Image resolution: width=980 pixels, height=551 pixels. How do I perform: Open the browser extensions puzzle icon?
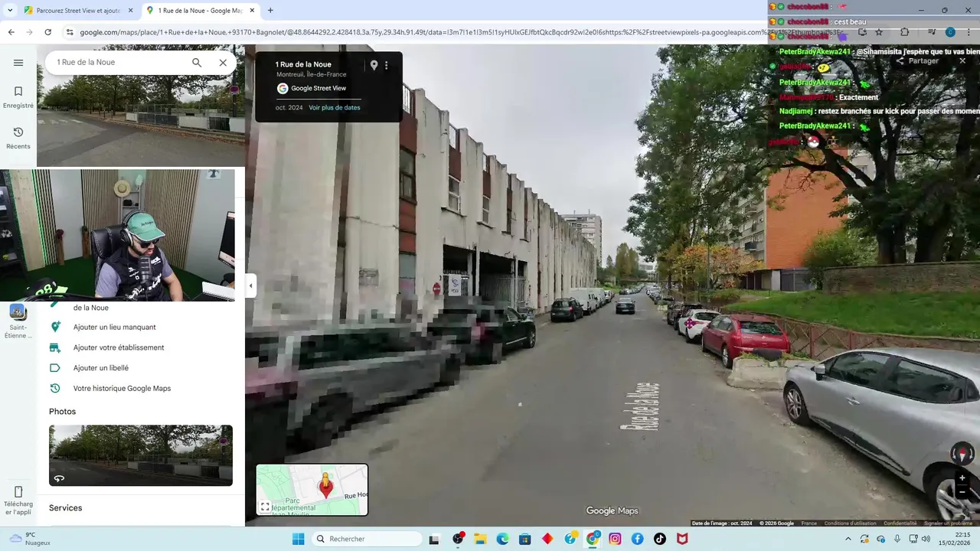point(904,32)
